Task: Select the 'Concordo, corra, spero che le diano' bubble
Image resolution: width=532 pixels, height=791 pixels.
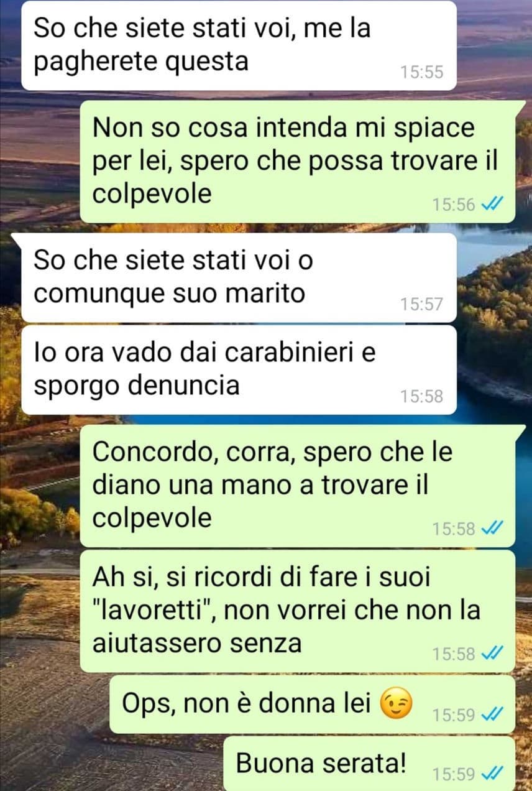Action: [x=298, y=486]
